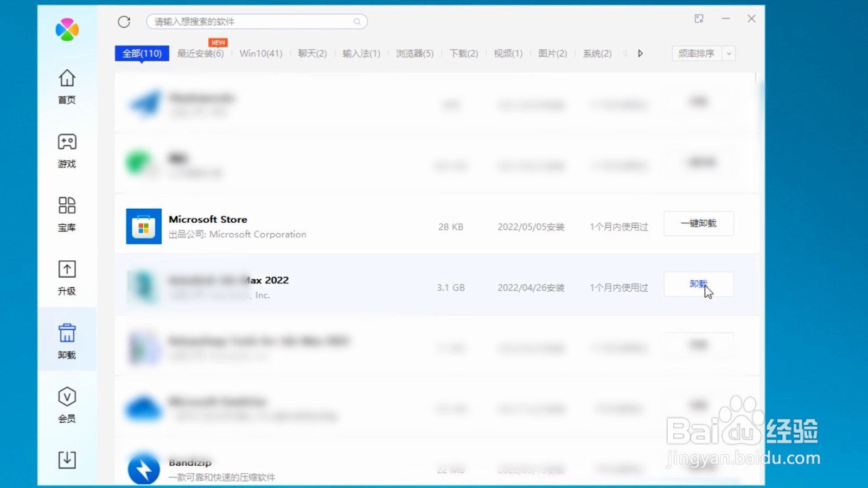Switch to 输入法(1) tab

pyautogui.click(x=361, y=53)
